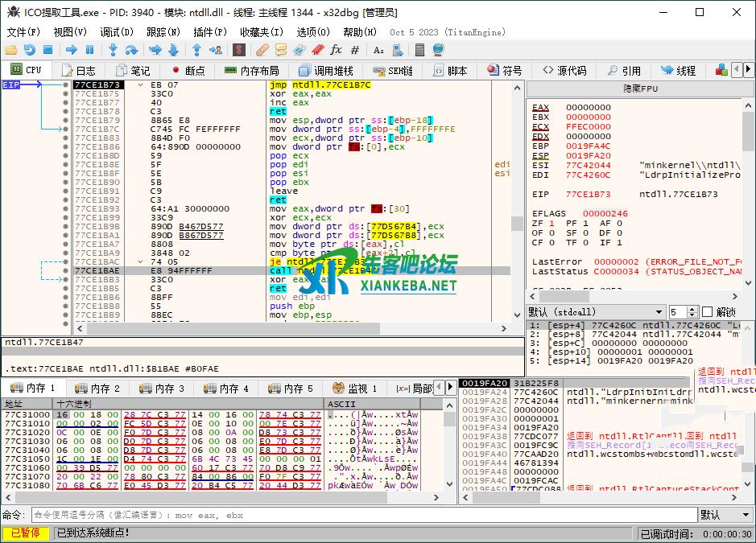
Task: Click the Run (arrow) toolbar icon
Action: coord(72,50)
